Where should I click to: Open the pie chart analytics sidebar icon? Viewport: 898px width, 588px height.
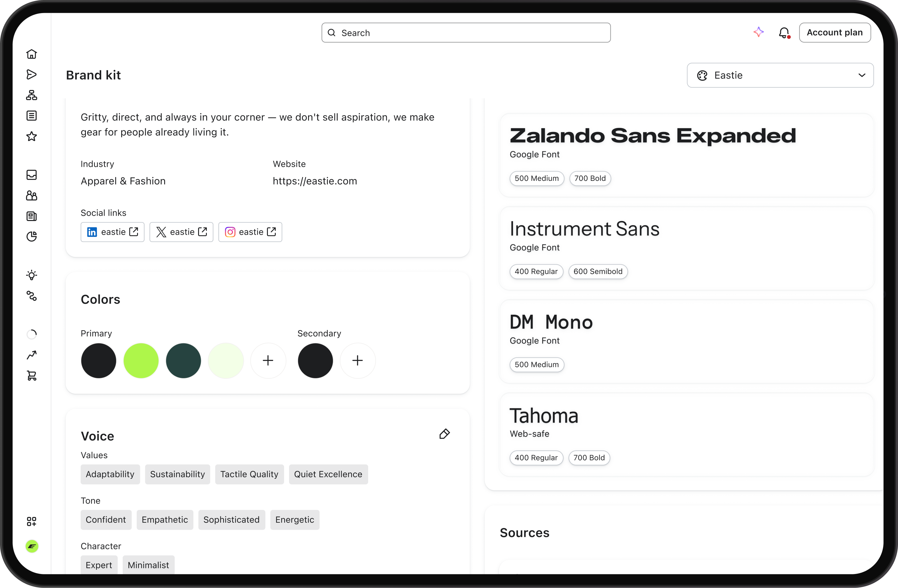click(32, 237)
